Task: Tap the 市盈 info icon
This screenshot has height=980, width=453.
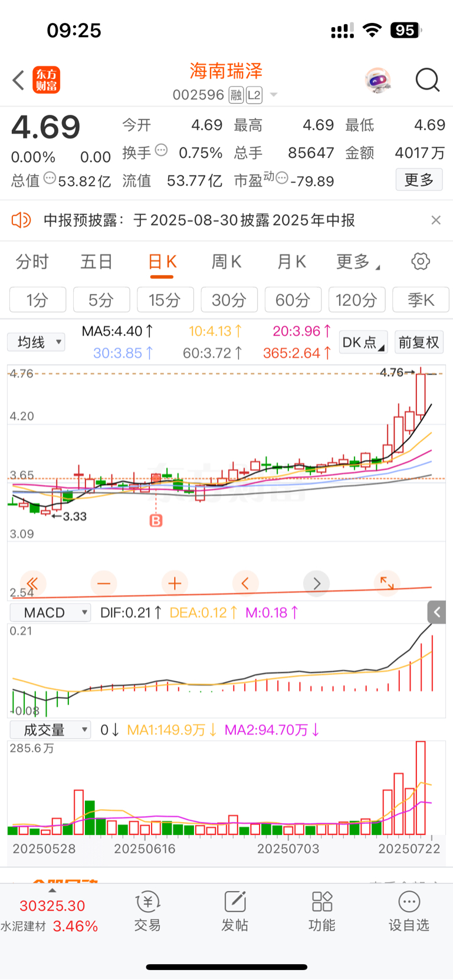Action: pyautogui.click(x=282, y=177)
